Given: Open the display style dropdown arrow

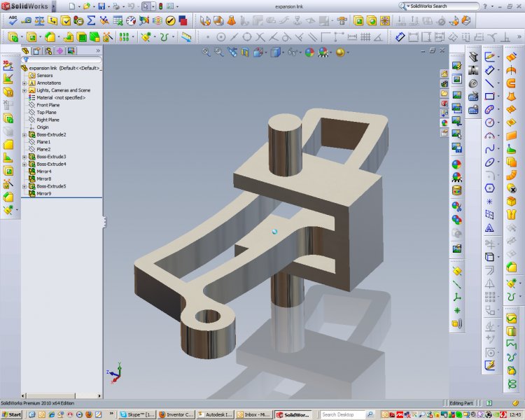Looking at the screenshot, I should pos(281,52).
